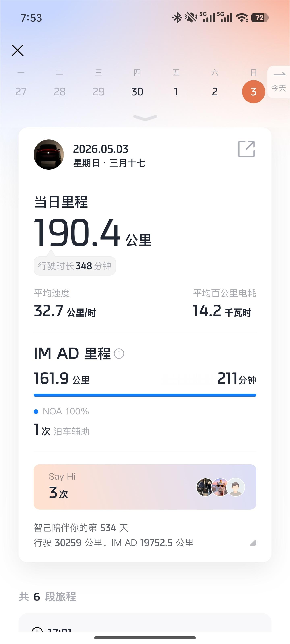This screenshot has width=290, height=644.
Task: Tap the first Say Hi user avatar
Action: pos(205,487)
